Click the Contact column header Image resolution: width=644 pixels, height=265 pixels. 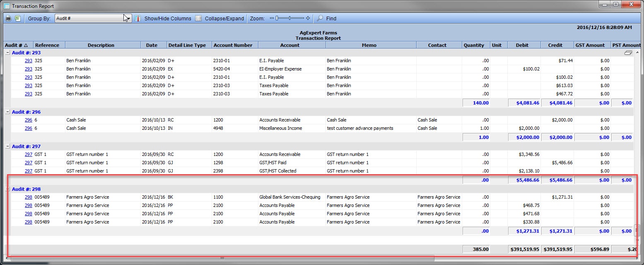point(439,45)
